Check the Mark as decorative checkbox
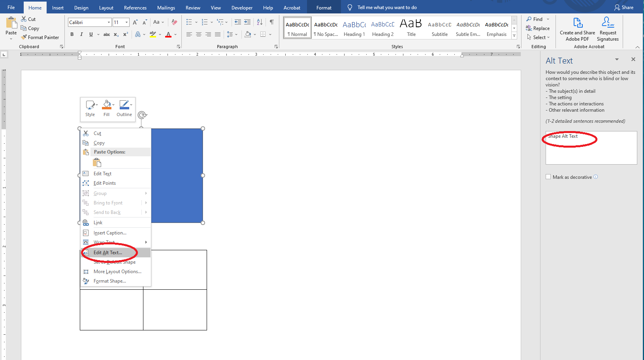Viewport: 644px width, 360px height. click(x=548, y=177)
